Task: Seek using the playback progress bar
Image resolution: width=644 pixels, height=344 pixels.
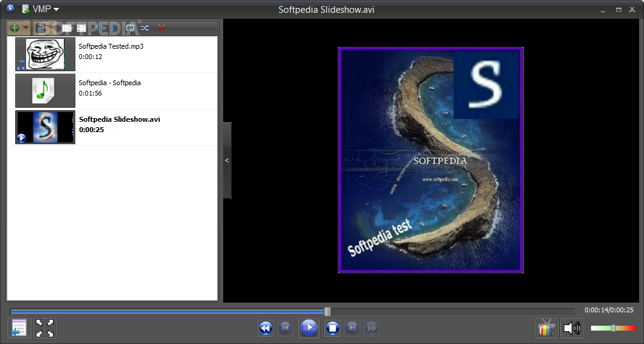Action: click(x=293, y=312)
